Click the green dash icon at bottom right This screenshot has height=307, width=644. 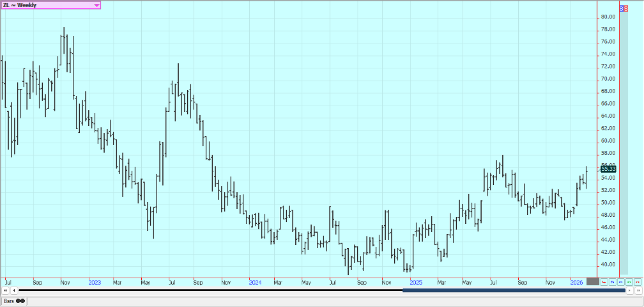tap(629, 281)
